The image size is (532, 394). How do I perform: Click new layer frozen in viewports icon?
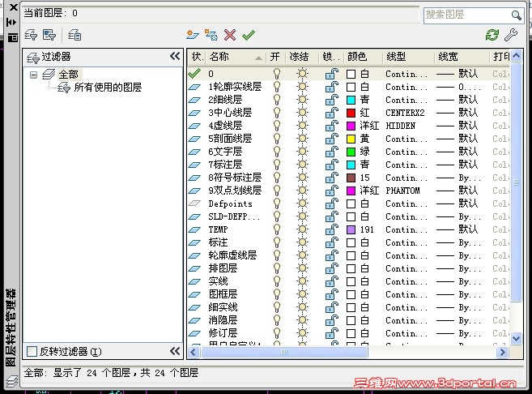(211, 35)
